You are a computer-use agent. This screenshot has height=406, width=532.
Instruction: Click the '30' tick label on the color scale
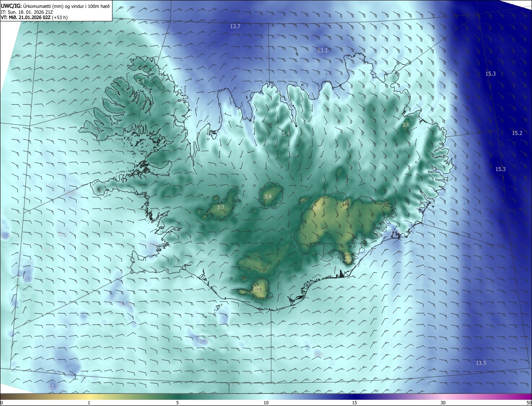click(443, 403)
